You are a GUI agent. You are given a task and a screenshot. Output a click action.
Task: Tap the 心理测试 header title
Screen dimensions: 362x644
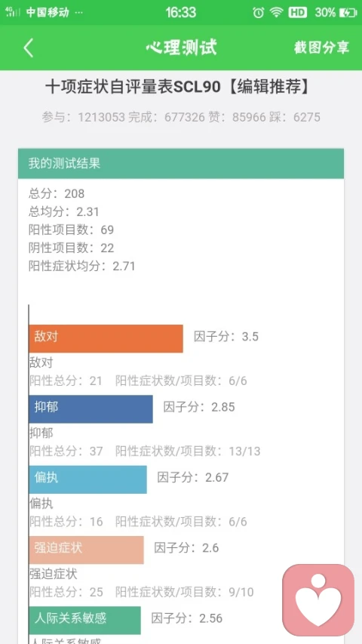[181, 48]
